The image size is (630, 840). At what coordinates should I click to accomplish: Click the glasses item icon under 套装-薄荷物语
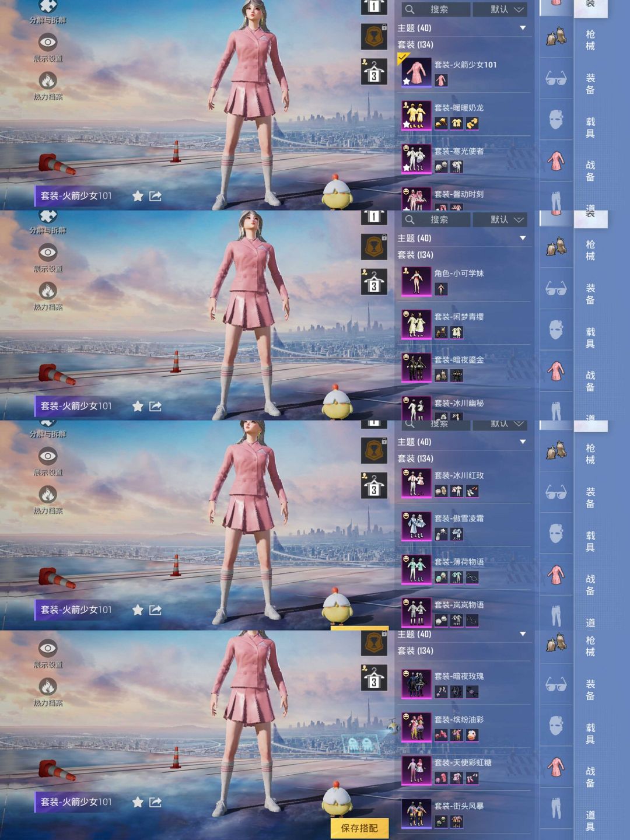tap(472, 577)
